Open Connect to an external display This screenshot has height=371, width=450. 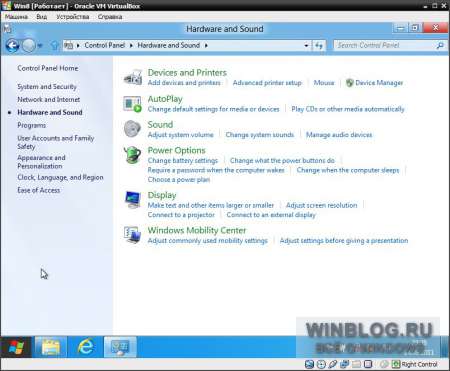271,215
